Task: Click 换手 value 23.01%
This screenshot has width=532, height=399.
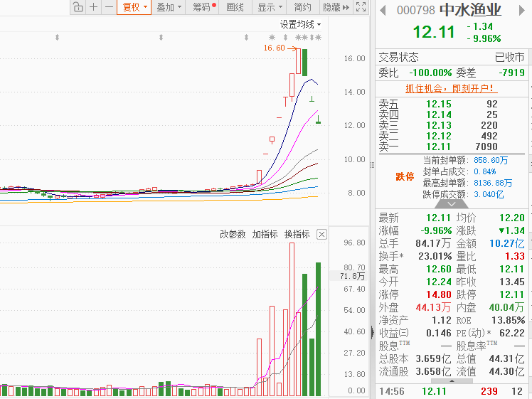Action: pos(435,256)
